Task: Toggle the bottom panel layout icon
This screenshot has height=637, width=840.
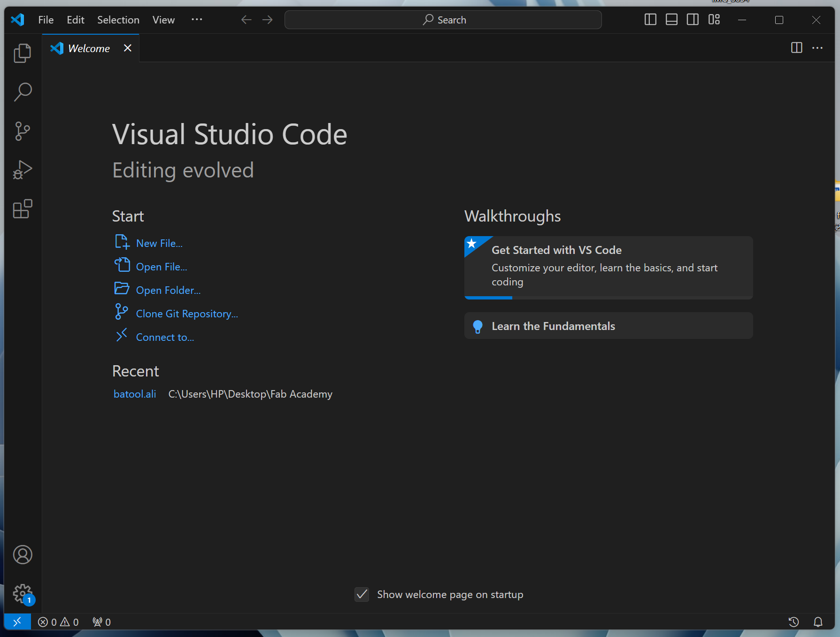Action: [671, 20]
